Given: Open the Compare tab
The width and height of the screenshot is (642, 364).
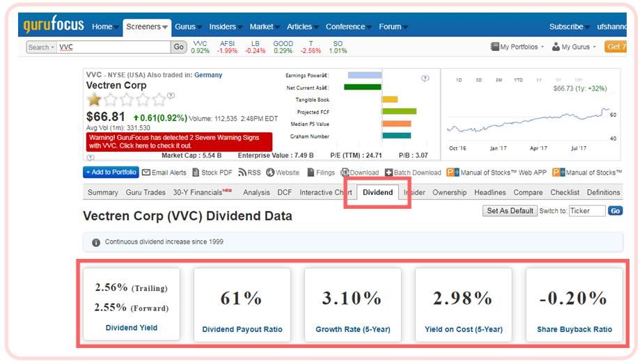Looking at the screenshot, I should [529, 192].
